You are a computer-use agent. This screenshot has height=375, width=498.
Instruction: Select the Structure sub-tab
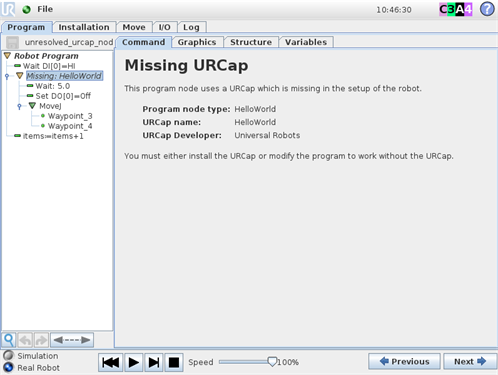(x=251, y=42)
